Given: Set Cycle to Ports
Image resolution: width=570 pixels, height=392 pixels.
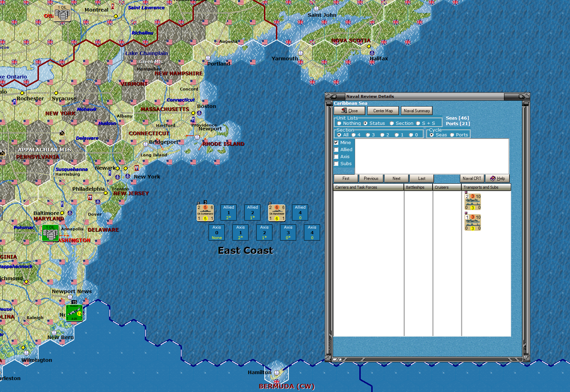Looking at the screenshot, I should click(x=459, y=135).
